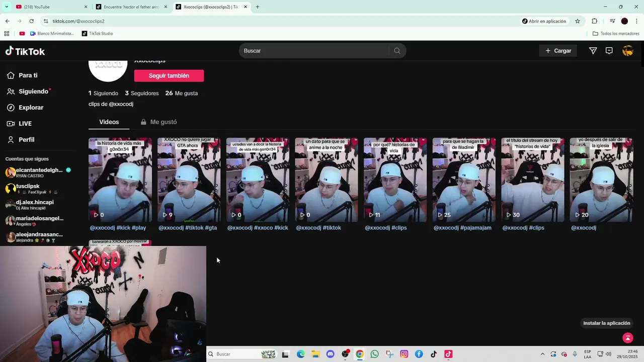Click Abrir en aplicación in the address bar
644x362 pixels.
tap(544, 21)
